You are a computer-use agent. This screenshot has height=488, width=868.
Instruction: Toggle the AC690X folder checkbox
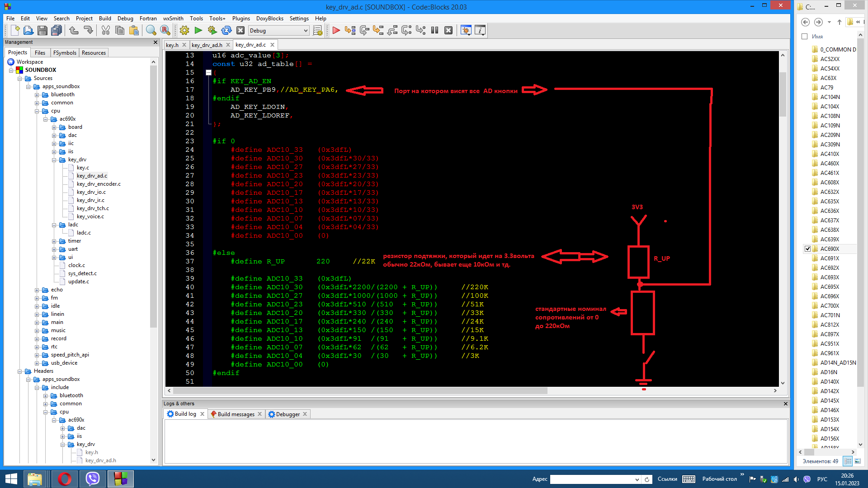(807, 249)
